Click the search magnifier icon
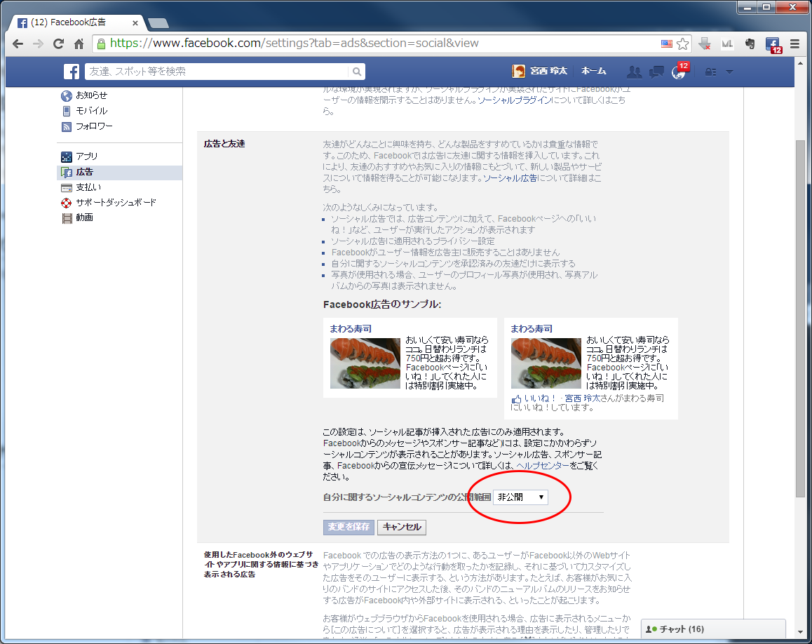812x644 pixels. (357, 72)
